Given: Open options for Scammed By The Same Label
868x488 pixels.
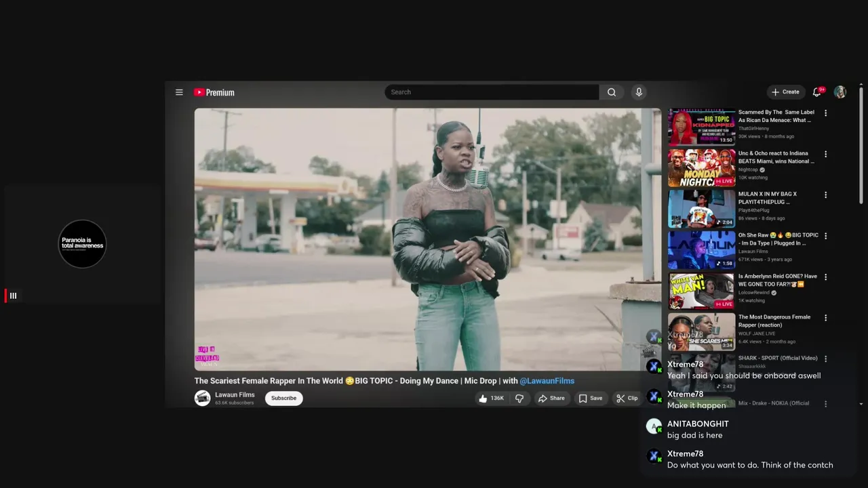Looking at the screenshot, I should pos(825,113).
